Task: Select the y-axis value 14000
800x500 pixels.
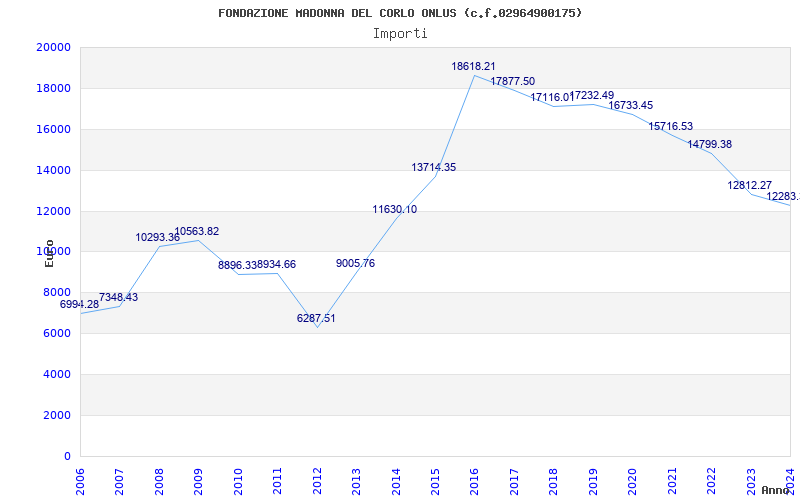Action: (54, 170)
